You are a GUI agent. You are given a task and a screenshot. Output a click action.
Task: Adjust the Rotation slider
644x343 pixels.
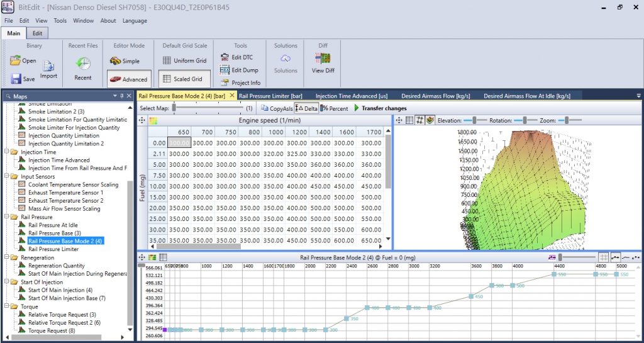click(x=525, y=120)
